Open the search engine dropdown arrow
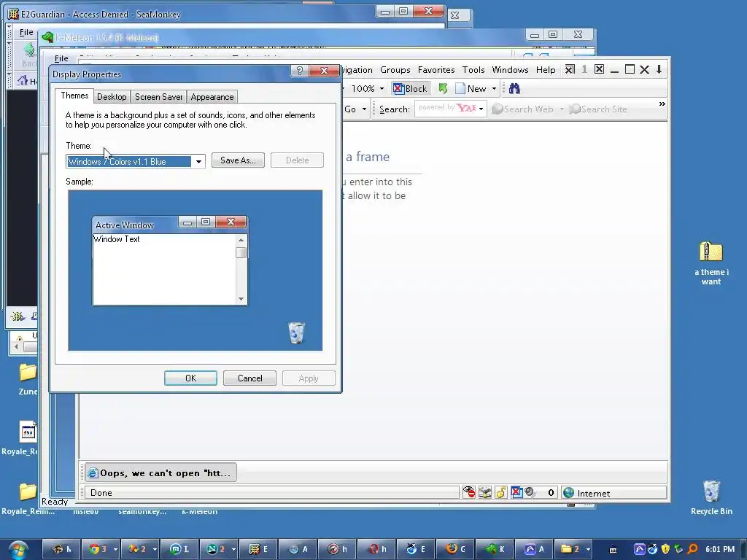Image resolution: width=747 pixels, height=560 pixels. 481,109
